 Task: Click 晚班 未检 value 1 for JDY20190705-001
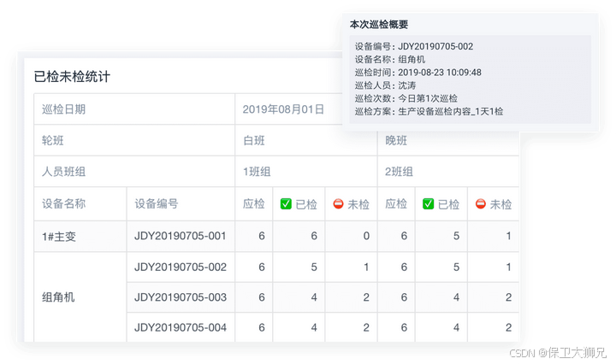pyautogui.click(x=508, y=236)
